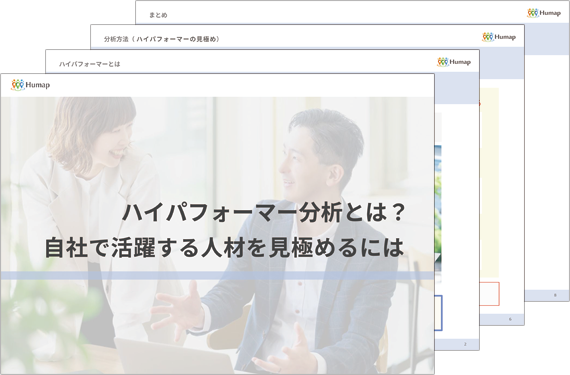Click the ハイパフォーマー分析とは？ heading text
Image resolution: width=570 pixels, height=375 pixels.
[263, 212]
